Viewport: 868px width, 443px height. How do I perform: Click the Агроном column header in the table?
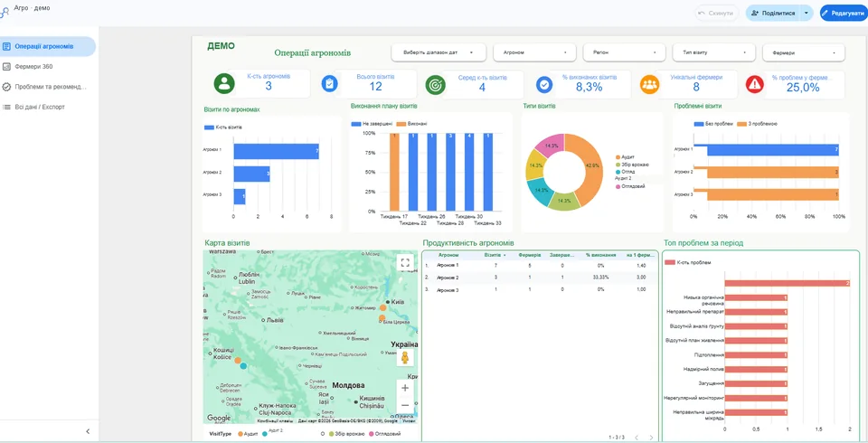point(448,255)
